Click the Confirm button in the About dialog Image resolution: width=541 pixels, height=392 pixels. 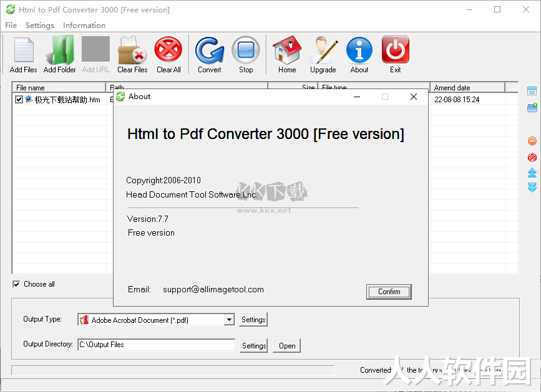pyautogui.click(x=389, y=292)
